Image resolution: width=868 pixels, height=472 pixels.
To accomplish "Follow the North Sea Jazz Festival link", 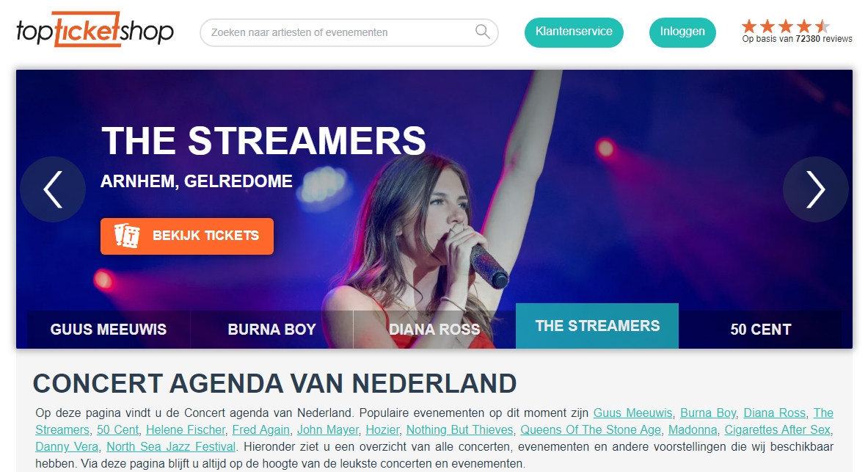I will [171, 446].
